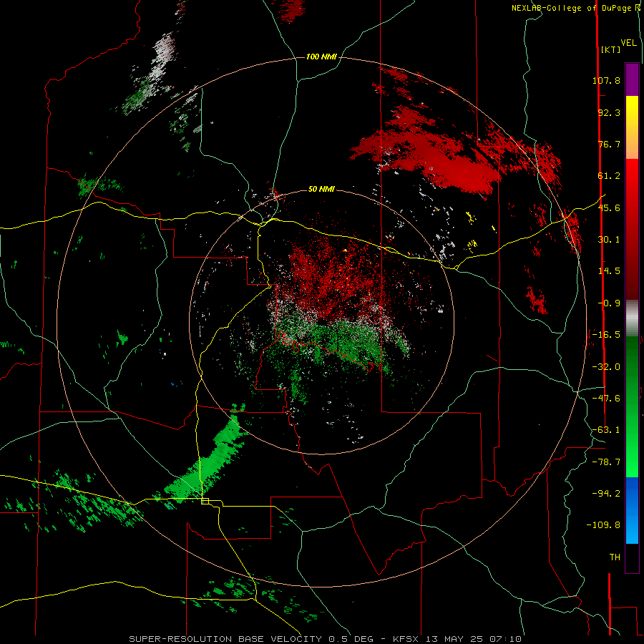Select the -16.5 scale value
The image size is (644, 644).
click(606, 335)
